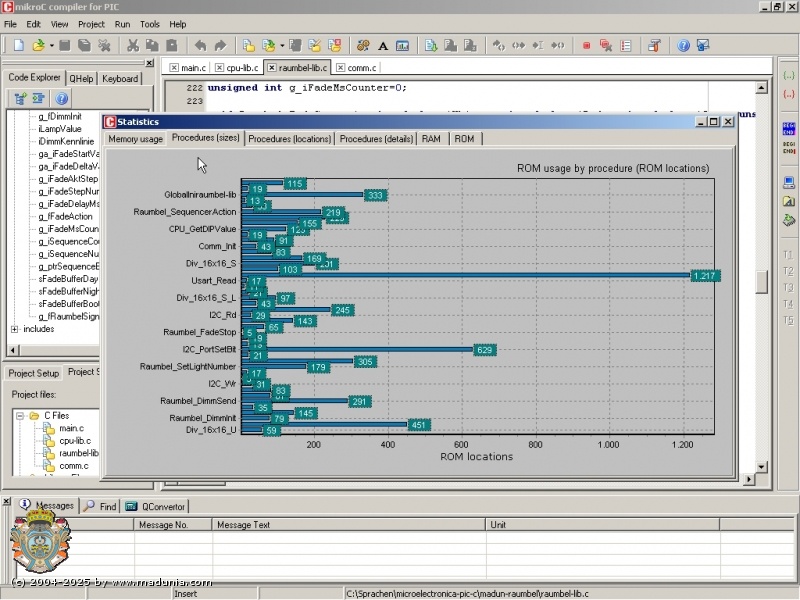Select g_fFadeAction in Code Explorer

coord(65,216)
